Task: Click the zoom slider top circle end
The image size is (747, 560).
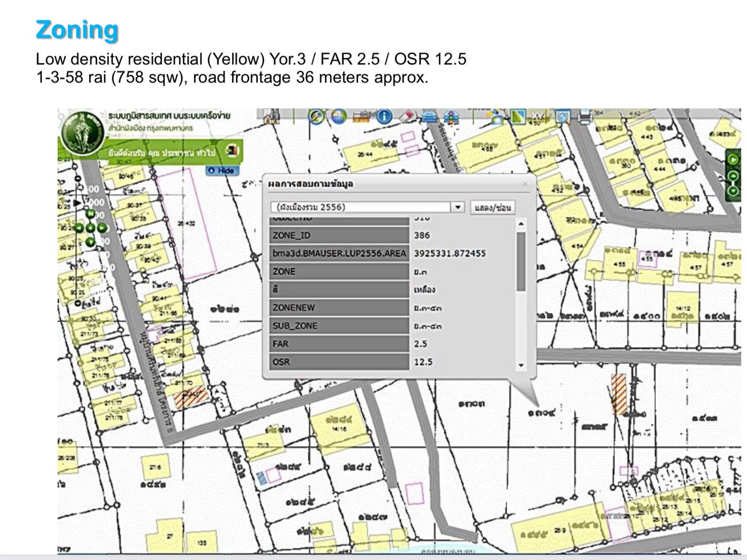Action: 77,179
